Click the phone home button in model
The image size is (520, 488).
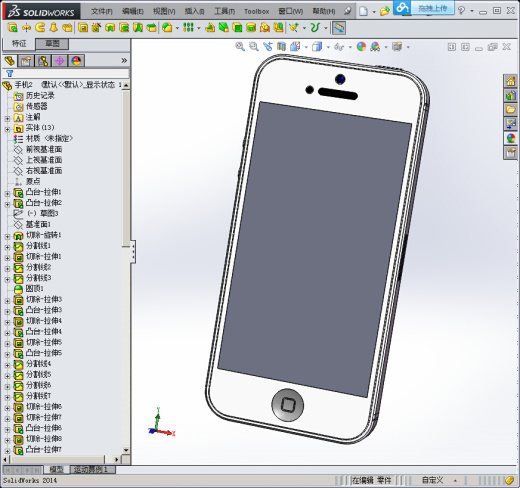(288, 405)
